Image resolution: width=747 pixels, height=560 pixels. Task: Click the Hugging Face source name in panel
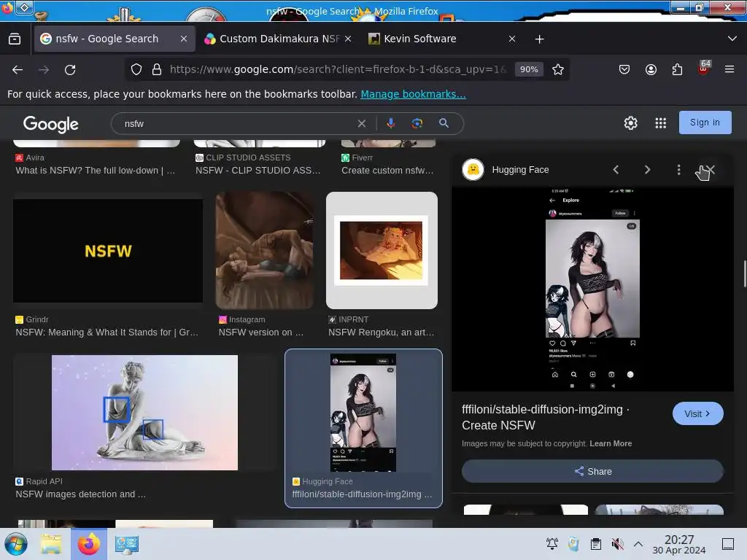tap(520, 169)
